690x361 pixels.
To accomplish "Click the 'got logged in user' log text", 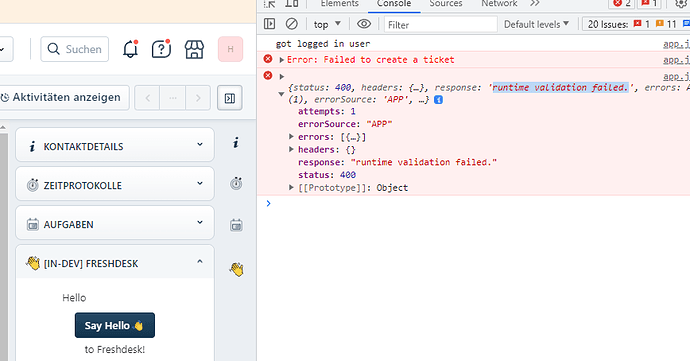I will [323, 44].
